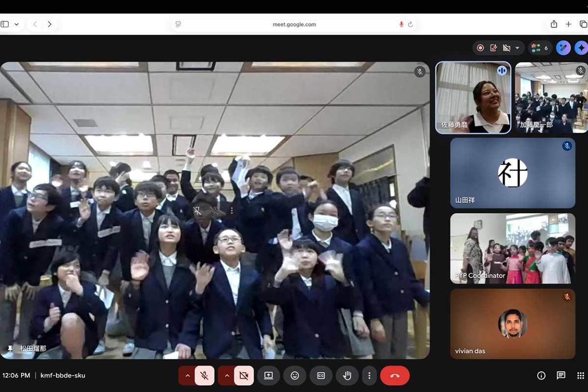Screen dimensions: 588x392
Task: Click the meet.google.com address bar
Action: pos(294,24)
